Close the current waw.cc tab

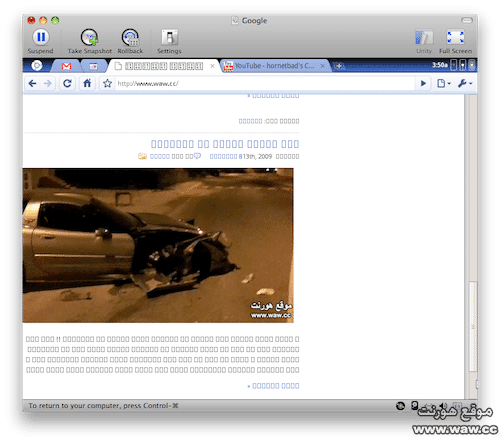212,66
